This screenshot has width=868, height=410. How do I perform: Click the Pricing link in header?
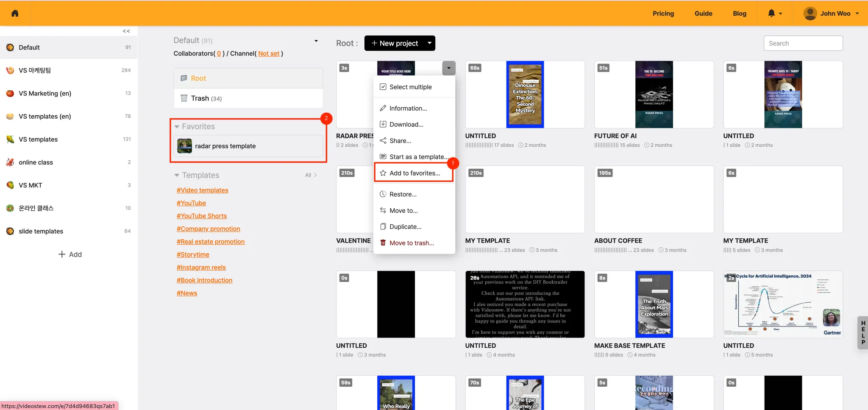tap(663, 14)
